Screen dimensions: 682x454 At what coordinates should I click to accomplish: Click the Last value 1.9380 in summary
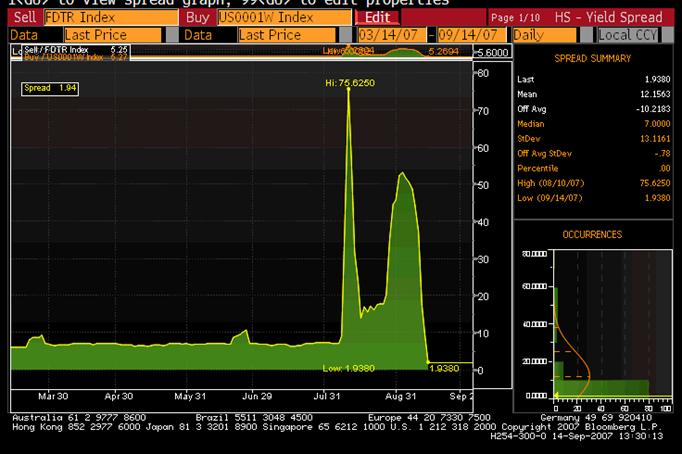click(657, 79)
